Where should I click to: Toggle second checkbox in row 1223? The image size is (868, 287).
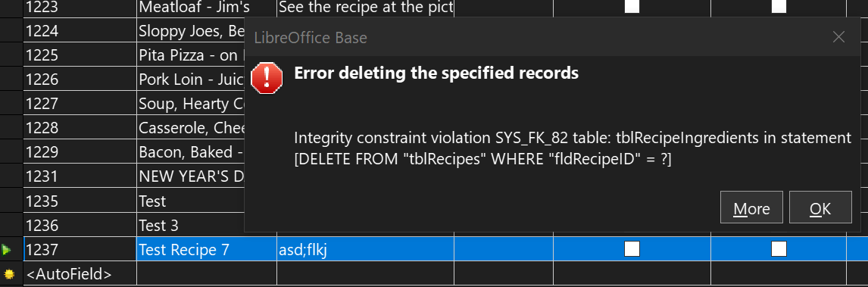[x=779, y=6]
